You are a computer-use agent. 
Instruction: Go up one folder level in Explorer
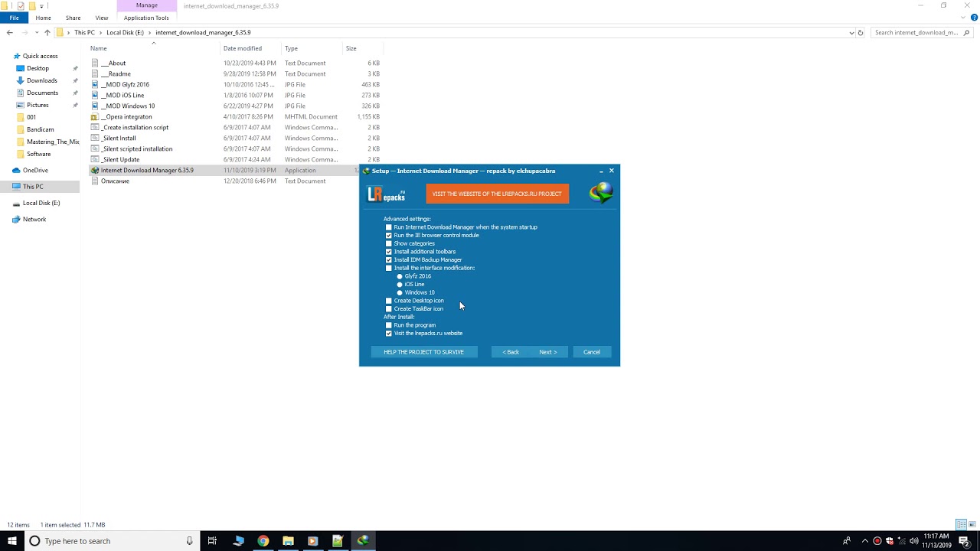pos(47,33)
